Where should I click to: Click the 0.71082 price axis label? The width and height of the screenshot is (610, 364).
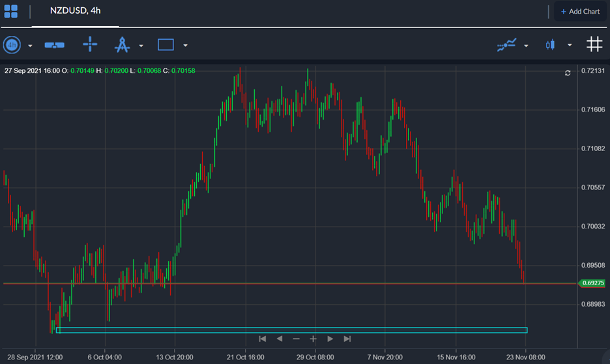[593, 148]
